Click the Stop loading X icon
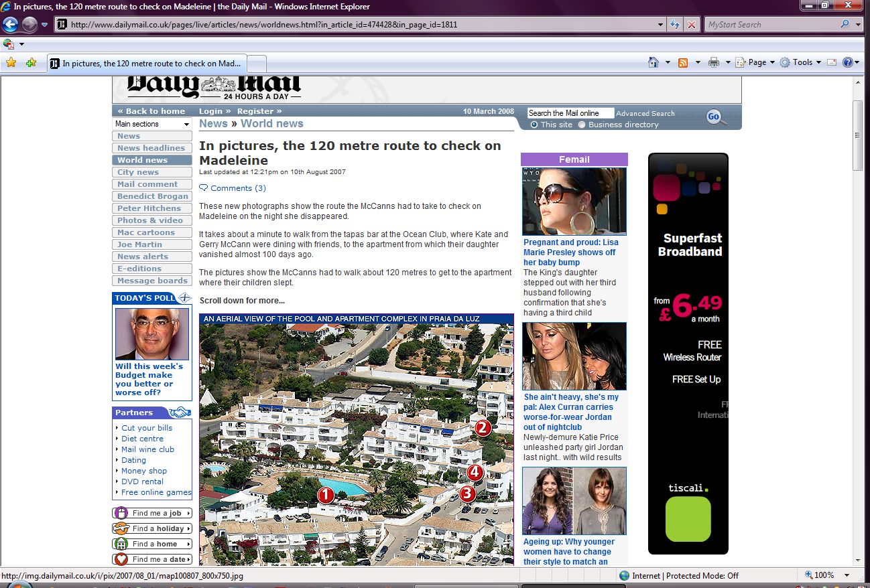This screenshot has height=588, width=870. pyautogui.click(x=692, y=25)
